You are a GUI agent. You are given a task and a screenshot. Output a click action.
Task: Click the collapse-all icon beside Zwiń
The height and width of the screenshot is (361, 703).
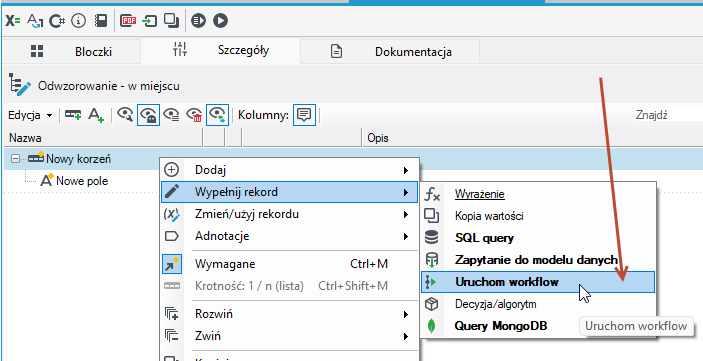(172, 336)
